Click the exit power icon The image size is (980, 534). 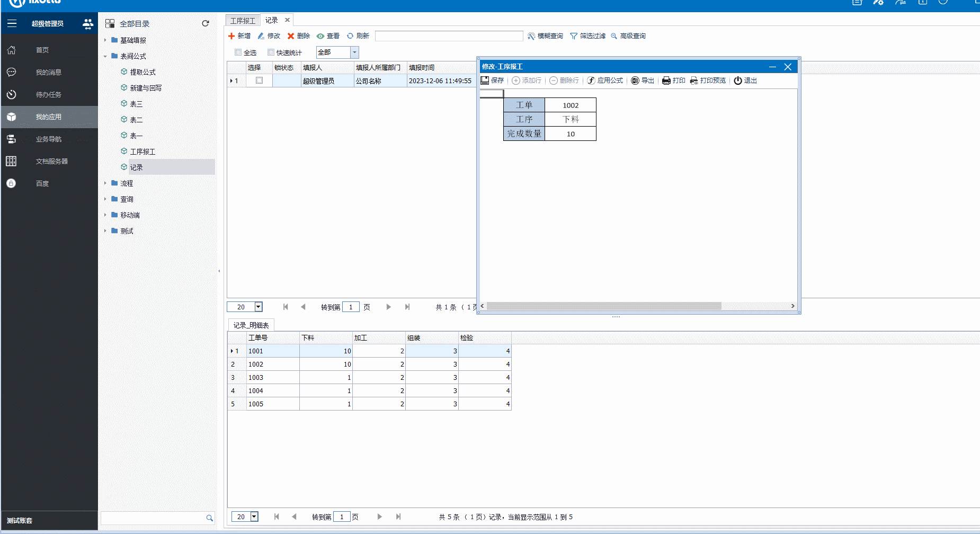click(738, 81)
